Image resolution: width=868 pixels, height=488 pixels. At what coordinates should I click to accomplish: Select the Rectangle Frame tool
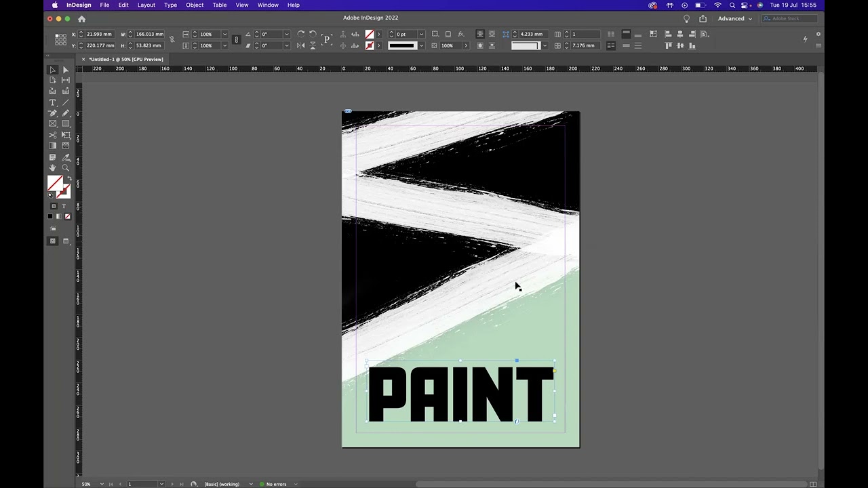[52, 124]
